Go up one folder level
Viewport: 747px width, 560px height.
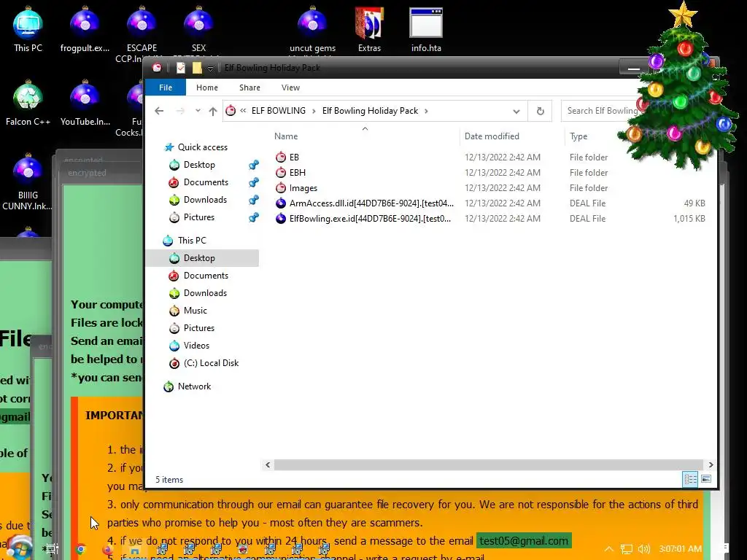(x=212, y=111)
